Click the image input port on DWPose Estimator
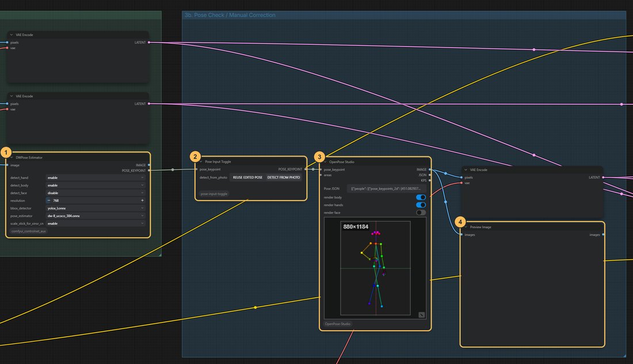This screenshot has height=364, width=633. pyautogui.click(x=7, y=165)
